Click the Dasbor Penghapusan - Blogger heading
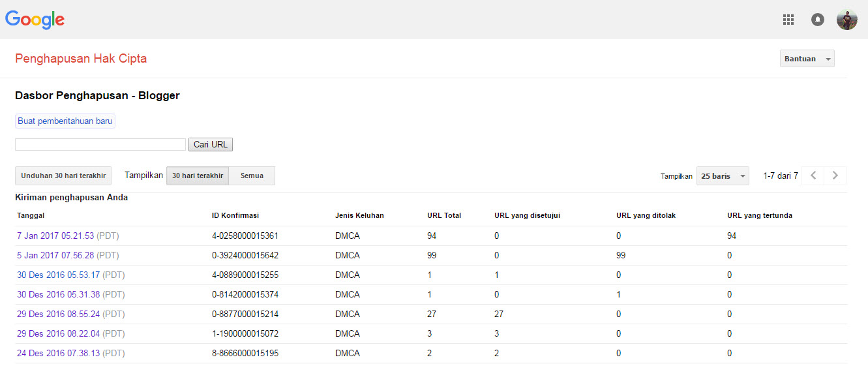 (97, 96)
